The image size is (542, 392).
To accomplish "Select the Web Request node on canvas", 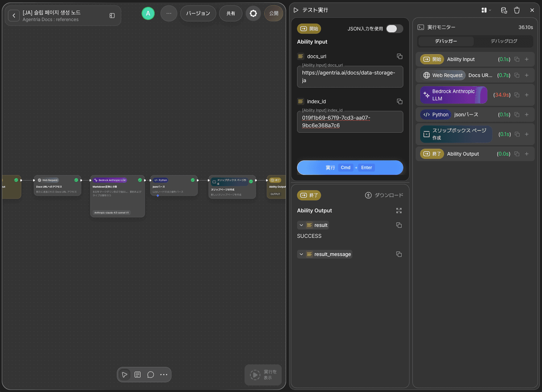I will pos(57,185).
